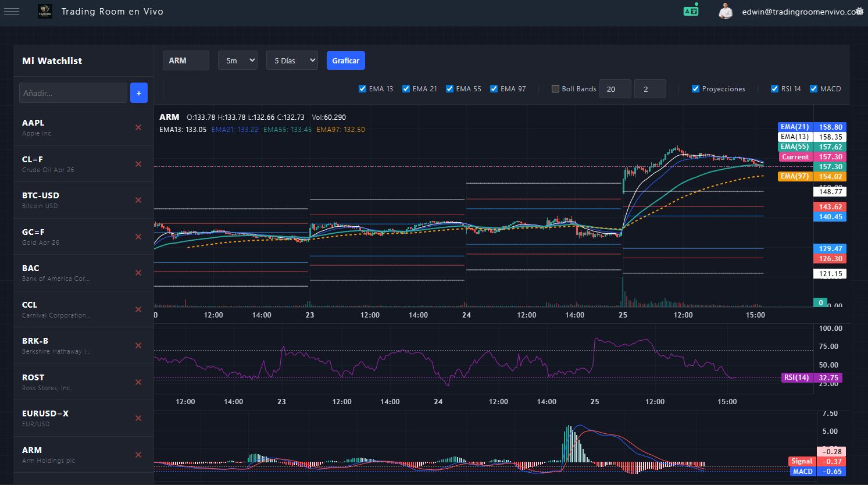Remove AAPL from the watchlist
868x485 pixels.
click(138, 127)
